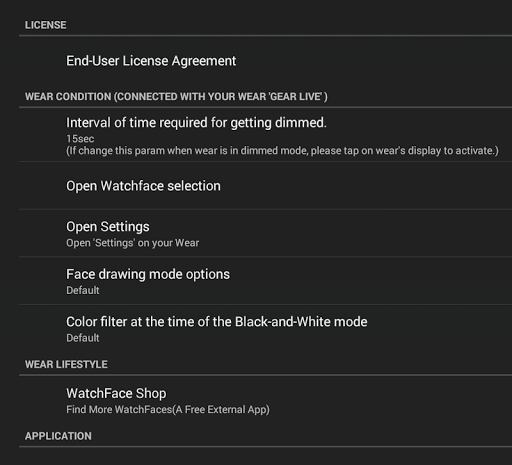Tap the dimmed mode param change note

coord(282,151)
